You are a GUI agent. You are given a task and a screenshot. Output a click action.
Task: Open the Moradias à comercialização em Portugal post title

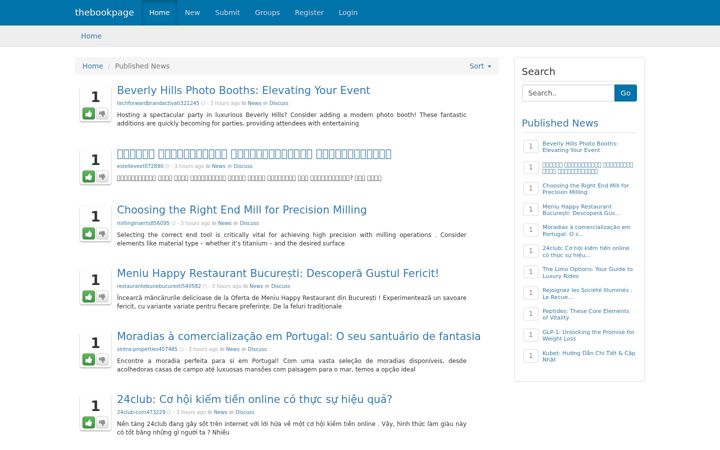(x=298, y=336)
